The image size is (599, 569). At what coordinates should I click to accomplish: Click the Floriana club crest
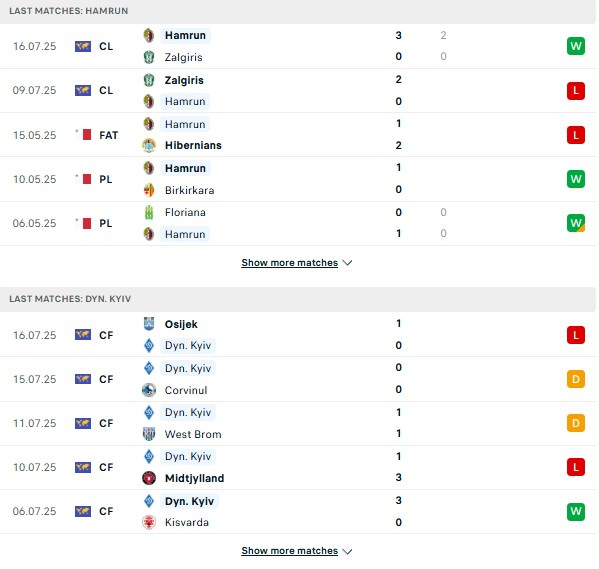(x=149, y=212)
